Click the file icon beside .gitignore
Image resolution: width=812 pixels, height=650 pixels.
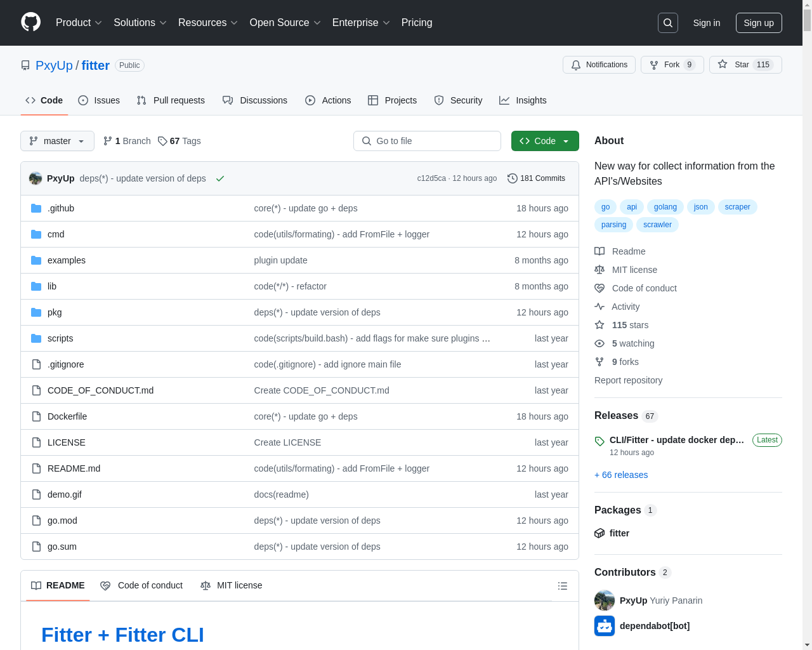point(36,364)
